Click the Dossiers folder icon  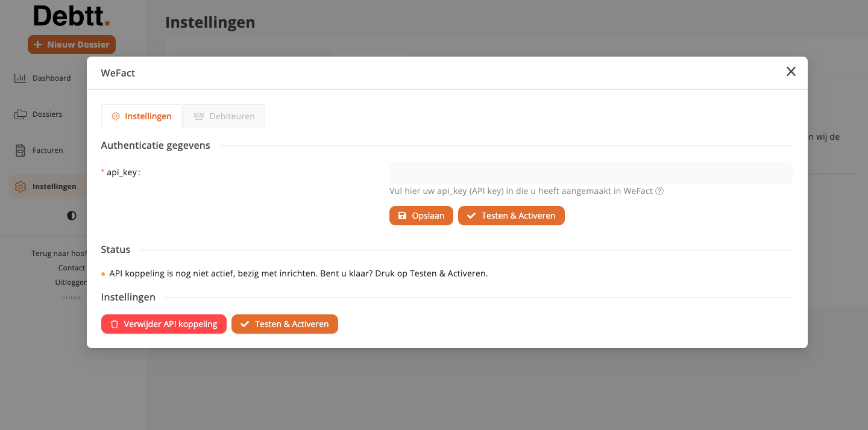[20, 114]
